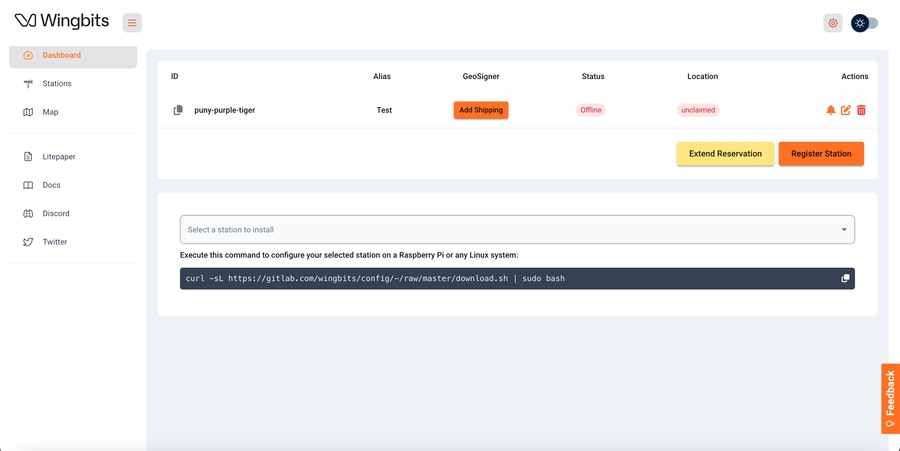This screenshot has width=900, height=451.
Task: Open the station install dropdown
Action: (516, 230)
